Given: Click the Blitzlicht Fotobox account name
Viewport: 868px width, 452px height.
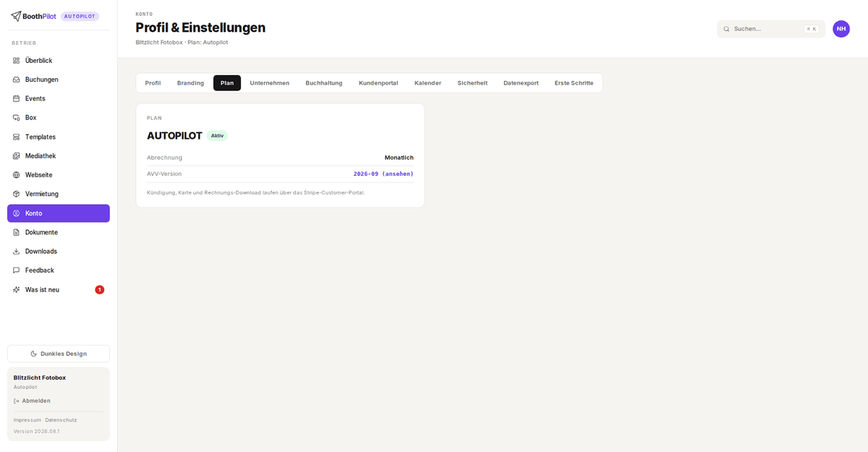Looking at the screenshot, I should click(40, 378).
